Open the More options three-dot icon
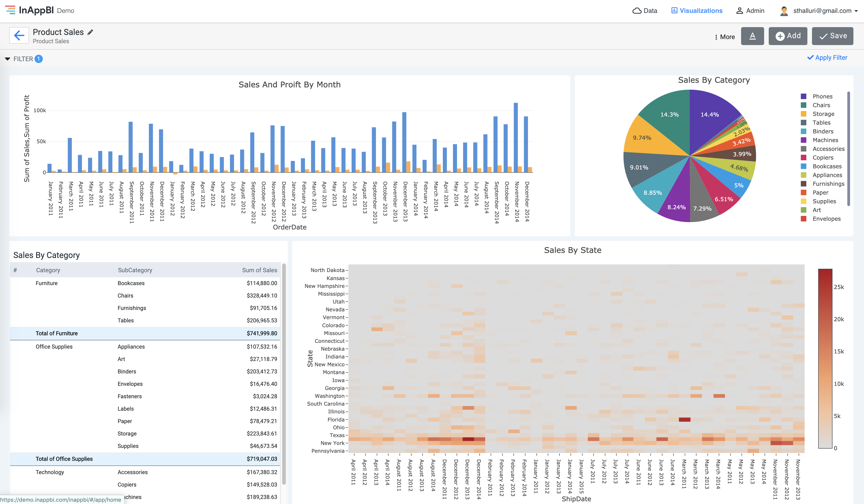This screenshot has width=864, height=504. [716, 37]
